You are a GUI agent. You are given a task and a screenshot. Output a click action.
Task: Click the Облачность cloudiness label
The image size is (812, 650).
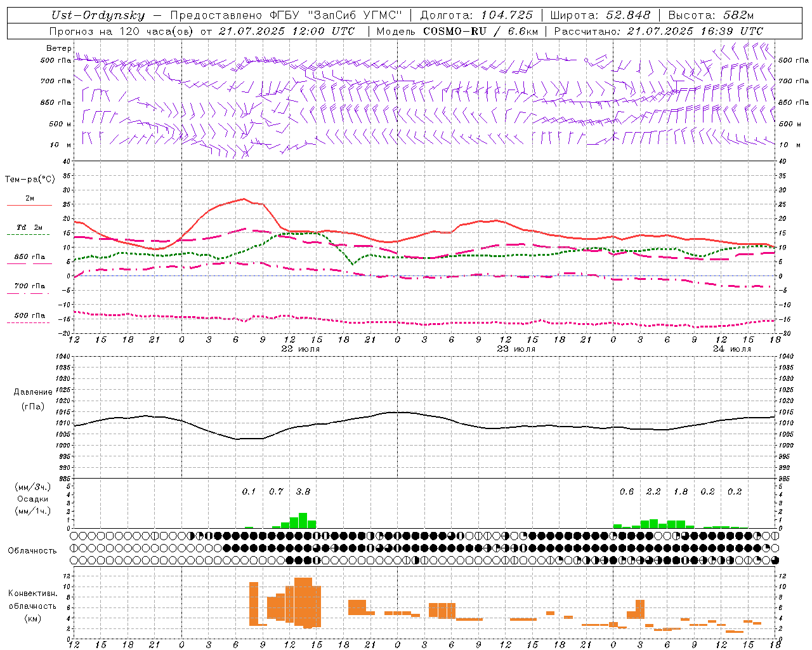[32, 551]
